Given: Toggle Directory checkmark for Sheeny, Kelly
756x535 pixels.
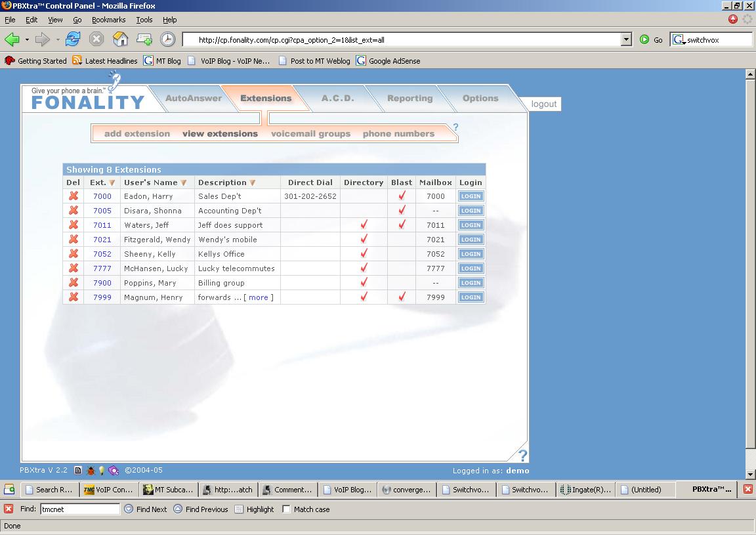Looking at the screenshot, I should click(x=364, y=253).
